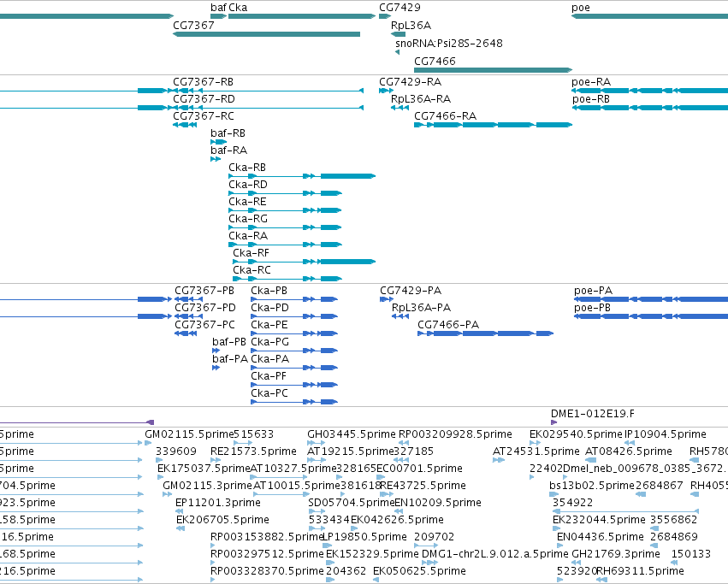The width and height of the screenshot is (728, 584).
Task: Click EST GH21769.3prime
Action: tap(616, 554)
